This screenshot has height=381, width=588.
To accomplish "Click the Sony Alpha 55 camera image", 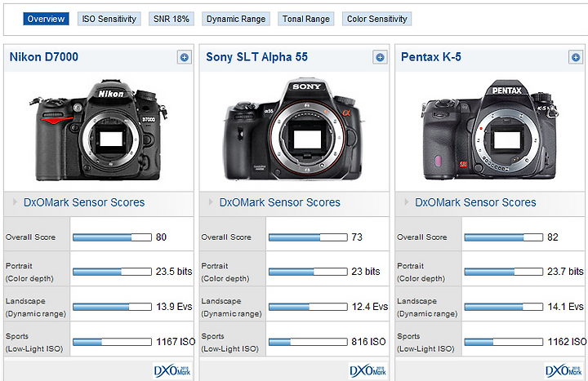I will coord(294,129).
